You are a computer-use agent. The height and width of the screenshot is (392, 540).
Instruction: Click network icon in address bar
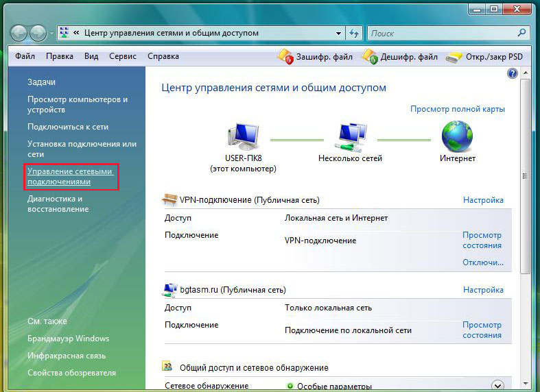click(64, 33)
